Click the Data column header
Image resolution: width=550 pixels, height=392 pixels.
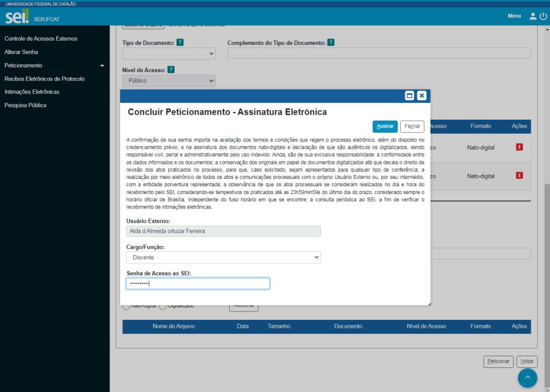[x=243, y=327]
